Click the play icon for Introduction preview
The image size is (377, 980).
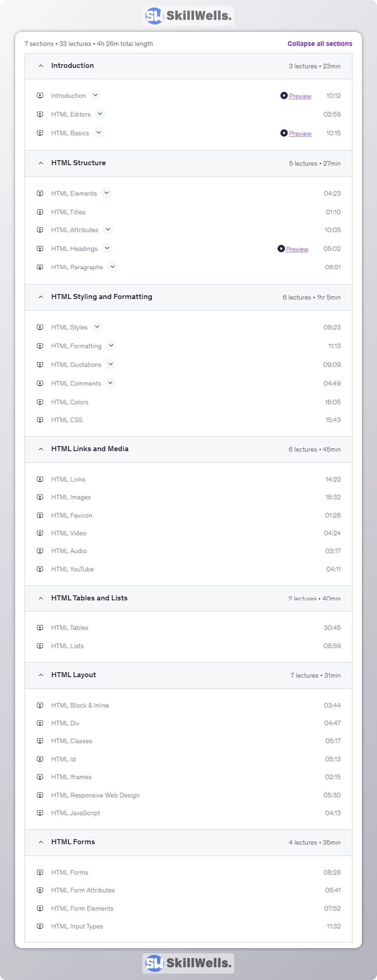pos(284,96)
